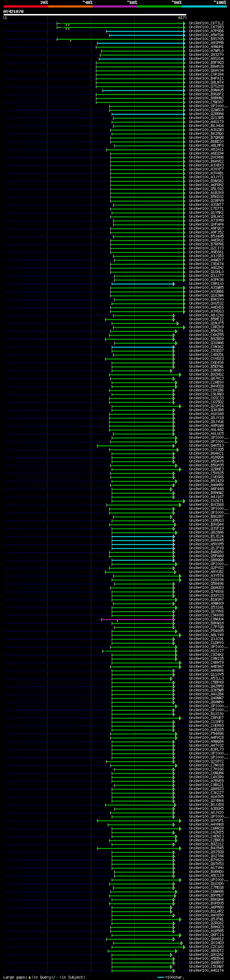Select label UniRef100_Q6FCI4
The height and width of the screenshot is (980, 230).
coord(206,935)
